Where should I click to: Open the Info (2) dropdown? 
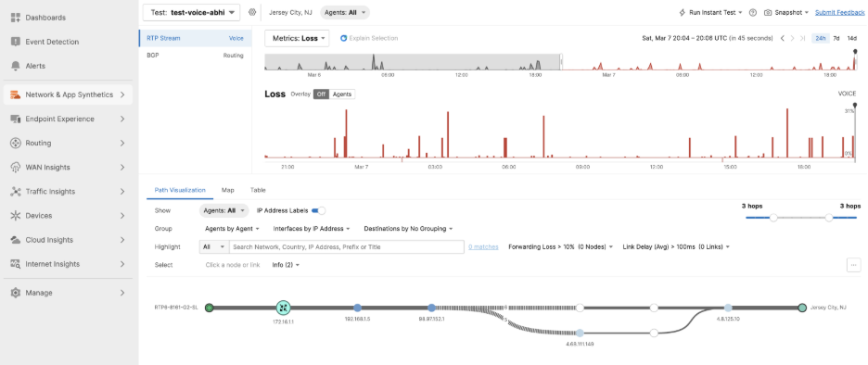[286, 265]
